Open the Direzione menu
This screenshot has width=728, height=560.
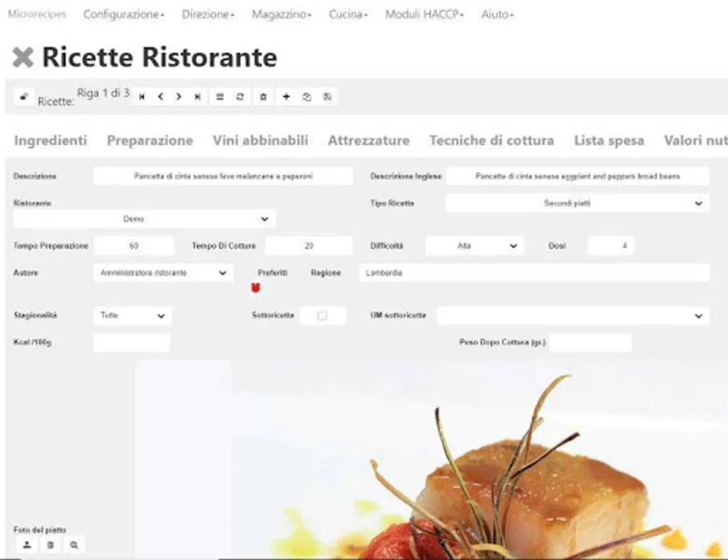click(208, 14)
